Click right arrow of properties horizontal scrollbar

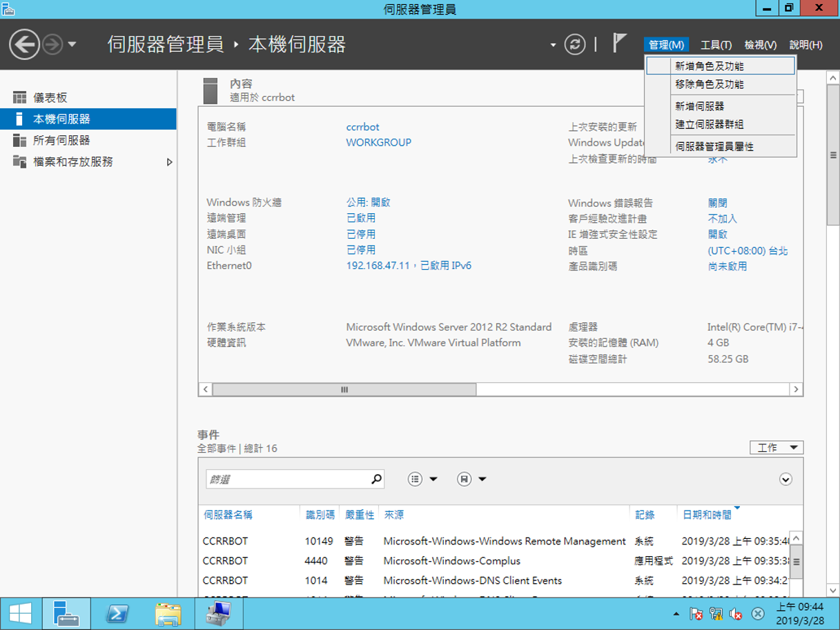coord(796,390)
